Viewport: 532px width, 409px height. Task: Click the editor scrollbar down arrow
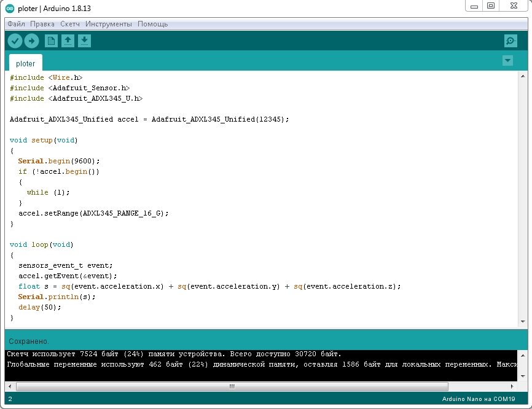point(523,321)
